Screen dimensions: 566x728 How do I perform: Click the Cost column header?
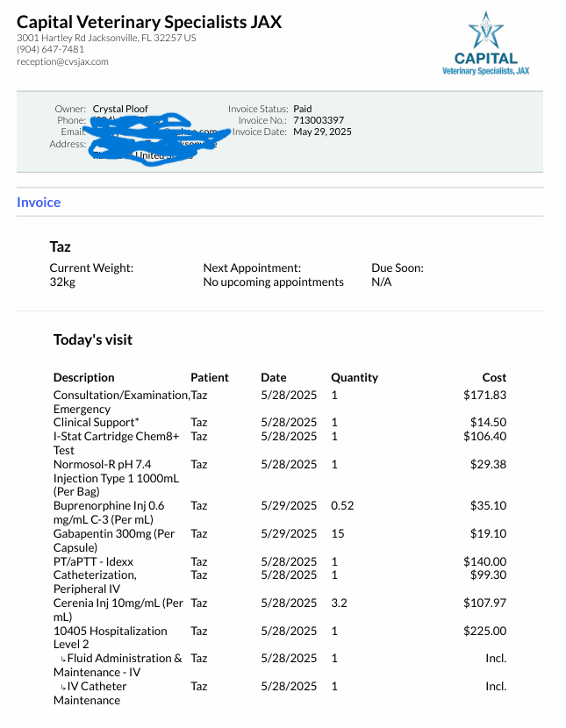click(x=494, y=377)
